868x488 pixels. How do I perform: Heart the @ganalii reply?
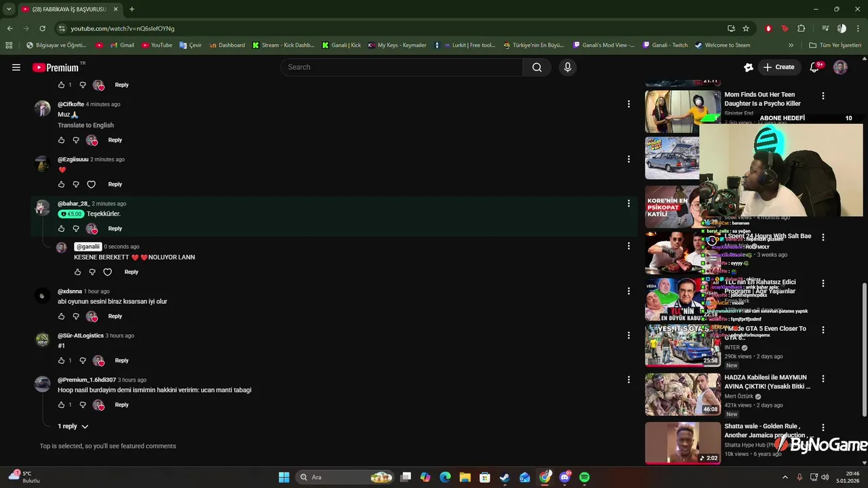click(x=107, y=272)
